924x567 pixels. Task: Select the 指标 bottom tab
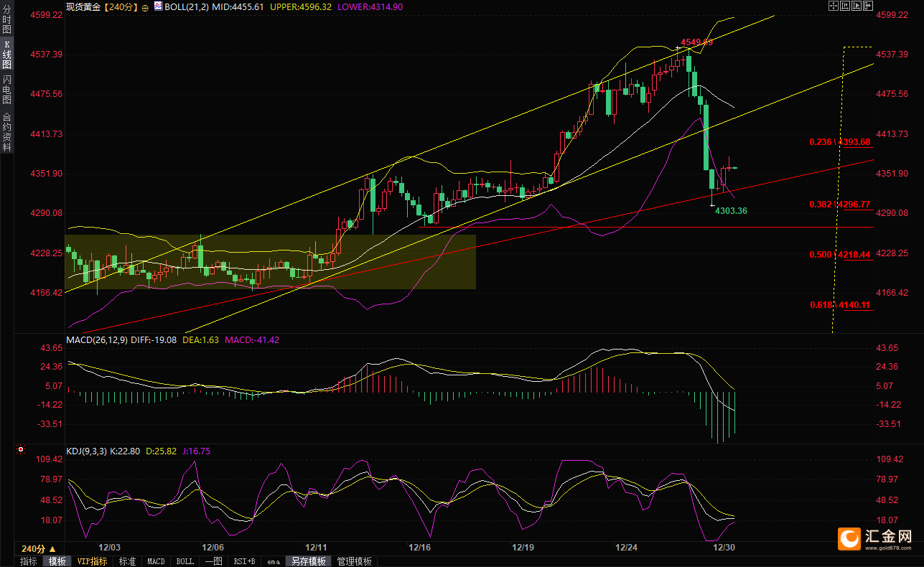tap(29, 561)
